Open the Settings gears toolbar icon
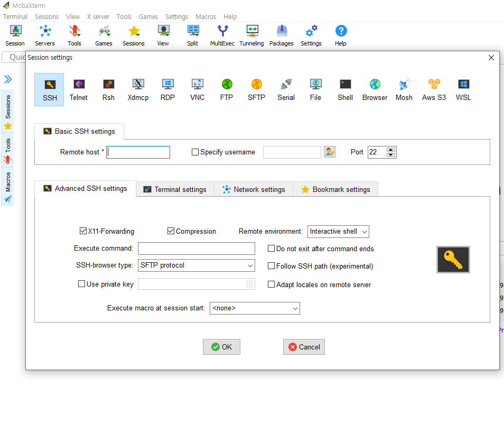 pyautogui.click(x=311, y=36)
